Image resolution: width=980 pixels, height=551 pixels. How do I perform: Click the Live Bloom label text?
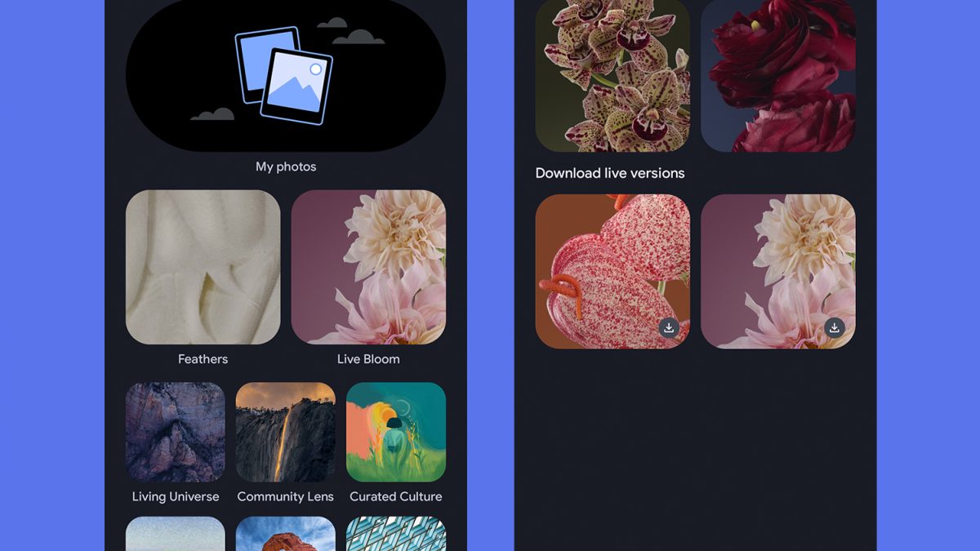368,359
